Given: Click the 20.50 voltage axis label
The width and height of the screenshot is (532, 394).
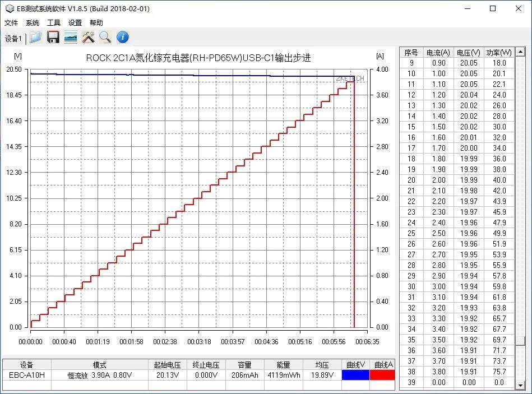Looking at the screenshot, I should click(x=14, y=69).
